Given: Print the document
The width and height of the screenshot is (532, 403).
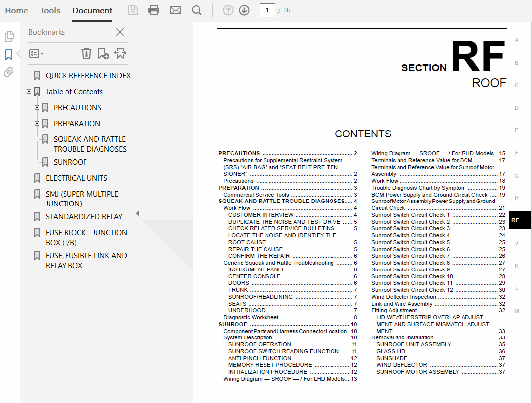Looking at the screenshot, I should click(153, 10).
